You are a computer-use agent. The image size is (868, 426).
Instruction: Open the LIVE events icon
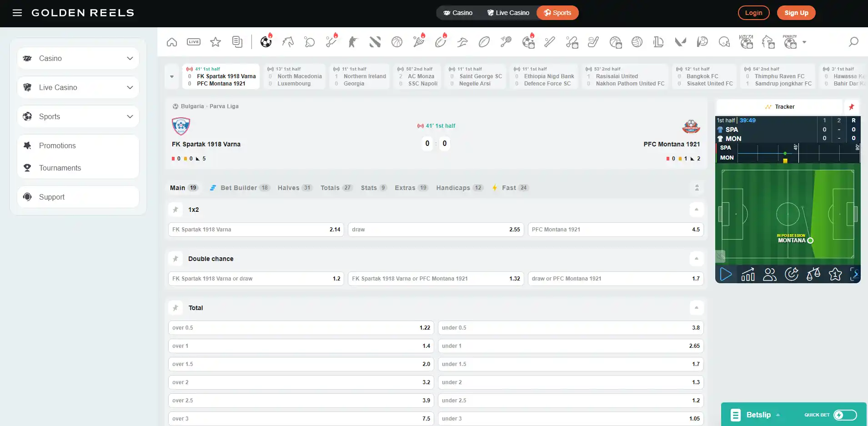click(x=194, y=42)
